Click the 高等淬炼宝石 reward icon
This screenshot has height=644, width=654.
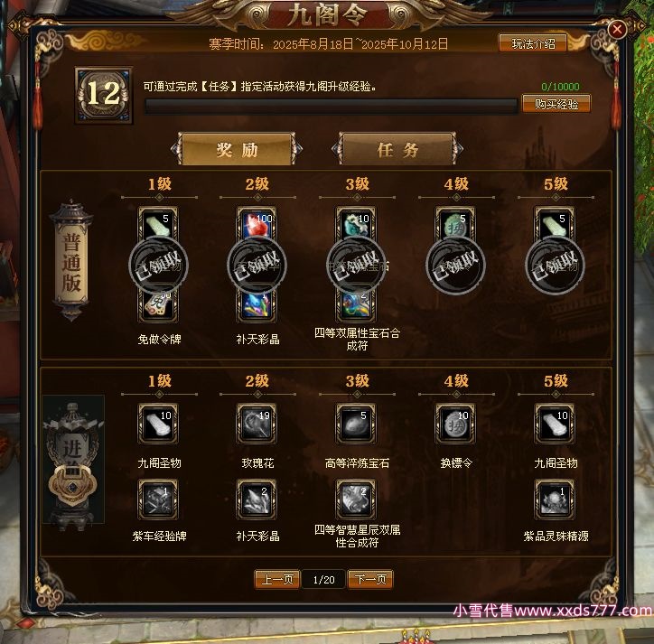pyautogui.click(x=356, y=424)
